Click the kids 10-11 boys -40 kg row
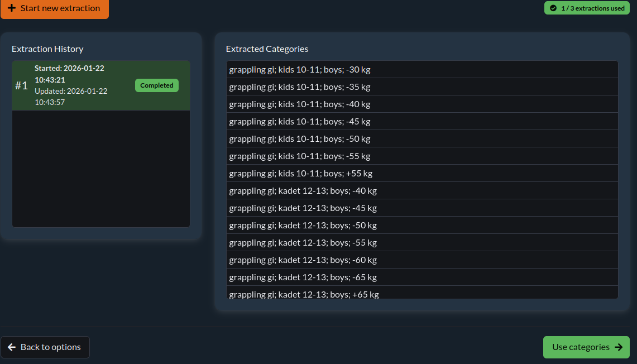Viewport: 637px width, 364px height. coord(422,104)
